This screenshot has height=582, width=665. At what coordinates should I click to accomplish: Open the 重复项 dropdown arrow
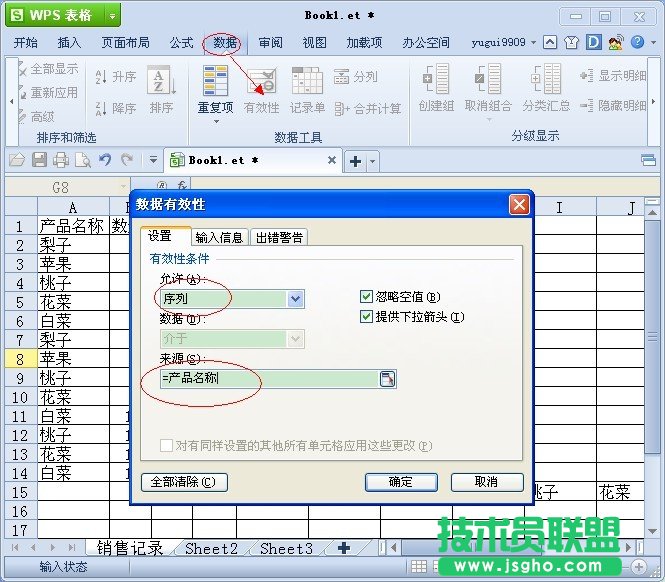[216, 121]
